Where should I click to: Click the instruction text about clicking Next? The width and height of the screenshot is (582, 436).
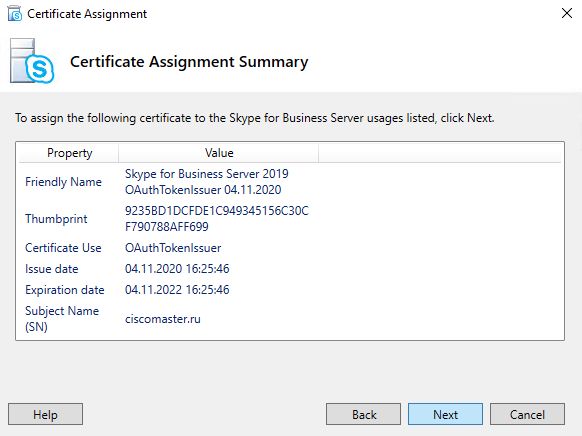click(x=255, y=118)
